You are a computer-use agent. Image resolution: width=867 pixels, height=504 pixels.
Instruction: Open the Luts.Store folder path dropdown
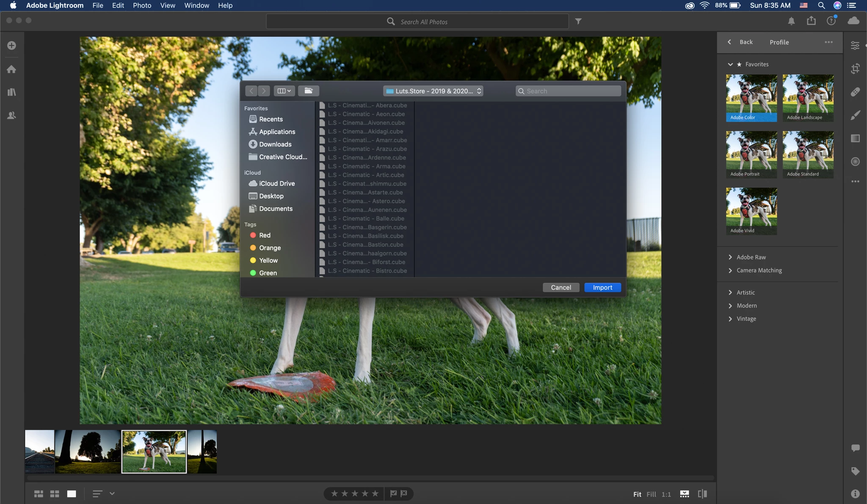[x=433, y=91]
